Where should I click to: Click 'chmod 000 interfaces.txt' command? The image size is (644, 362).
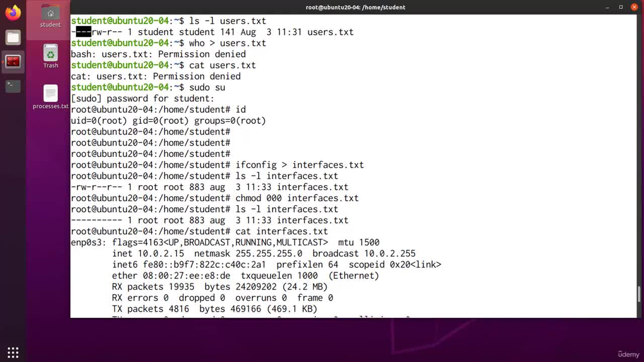pyautogui.click(x=297, y=198)
